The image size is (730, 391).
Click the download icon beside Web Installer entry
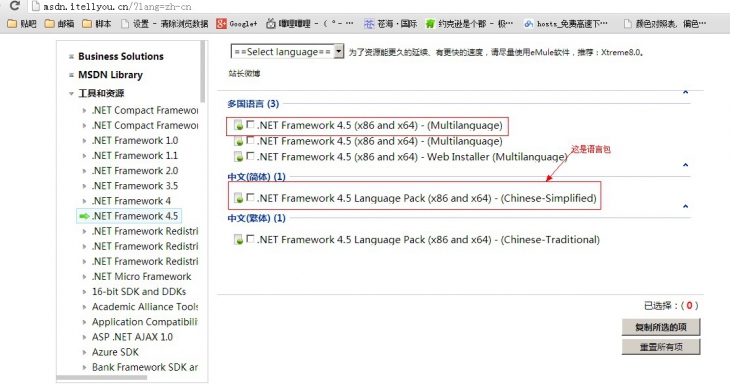pyautogui.click(x=238, y=157)
